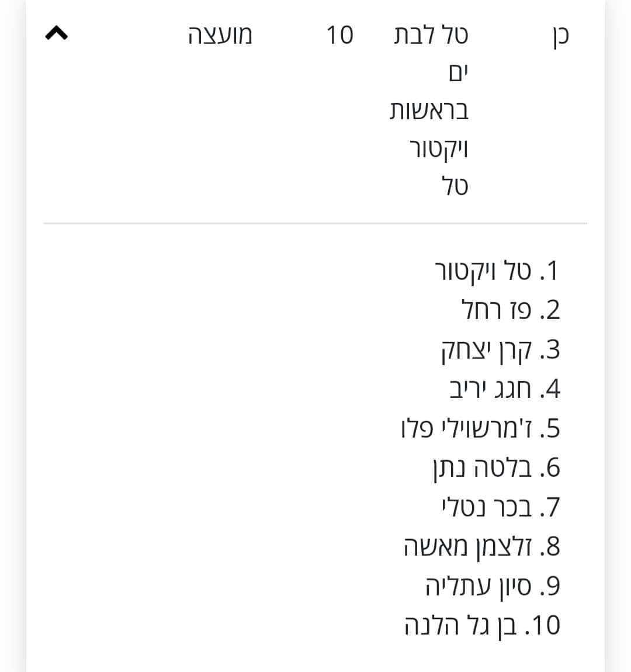The height and width of the screenshot is (672, 631).
Task: Select candidate 2 פז רחל
Action: 510,310
